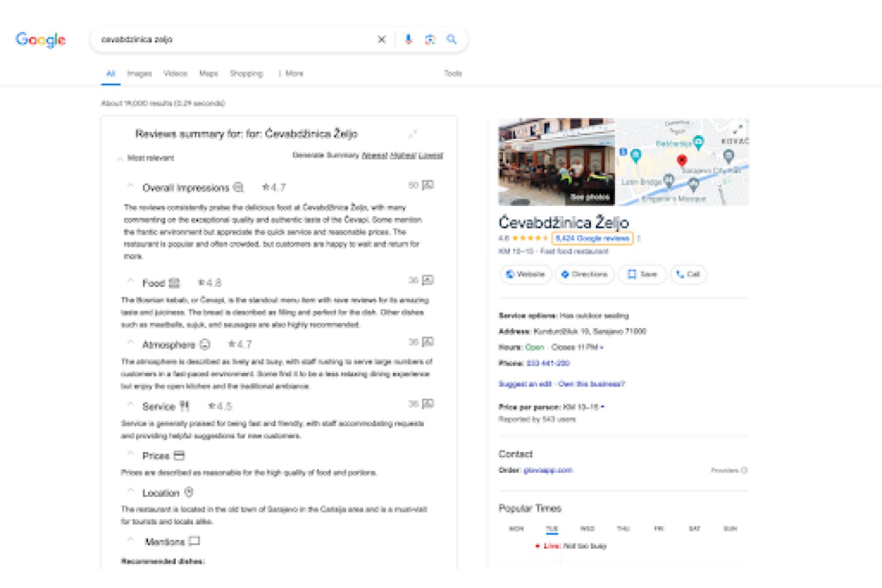Click the Directions button
The image size is (882, 588).
point(584,274)
